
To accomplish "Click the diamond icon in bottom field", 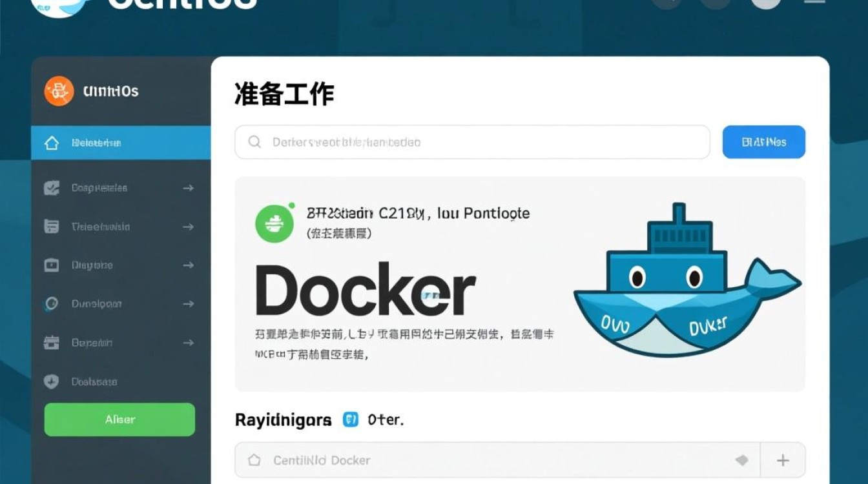I will pos(742,460).
